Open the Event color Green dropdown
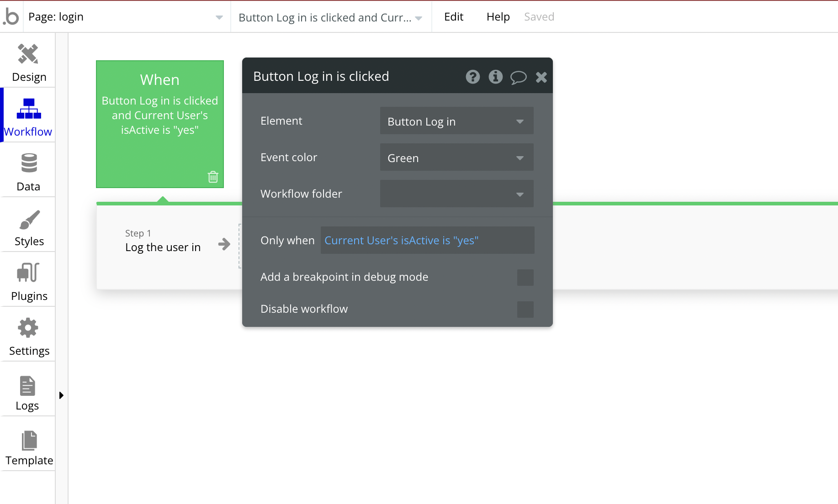838x504 pixels. (x=457, y=157)
